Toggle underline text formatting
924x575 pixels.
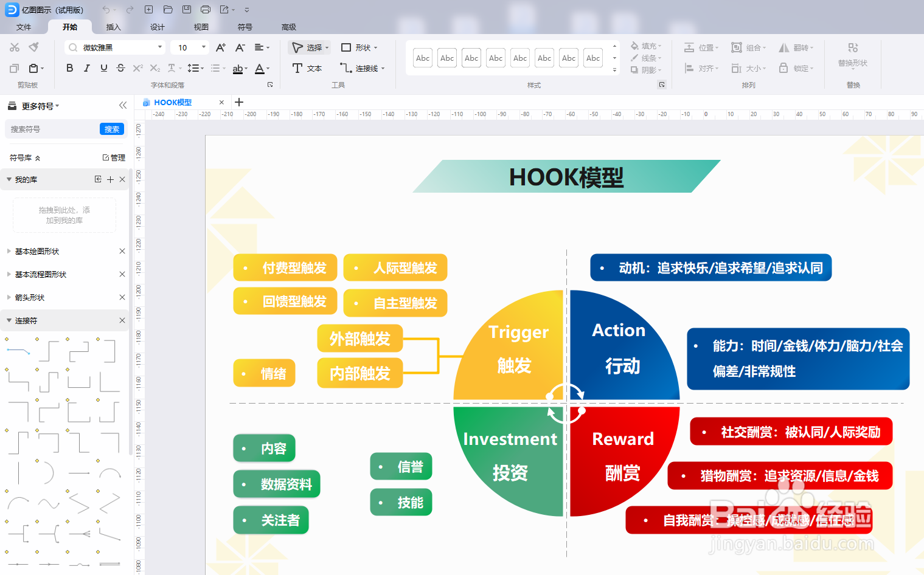103,67
